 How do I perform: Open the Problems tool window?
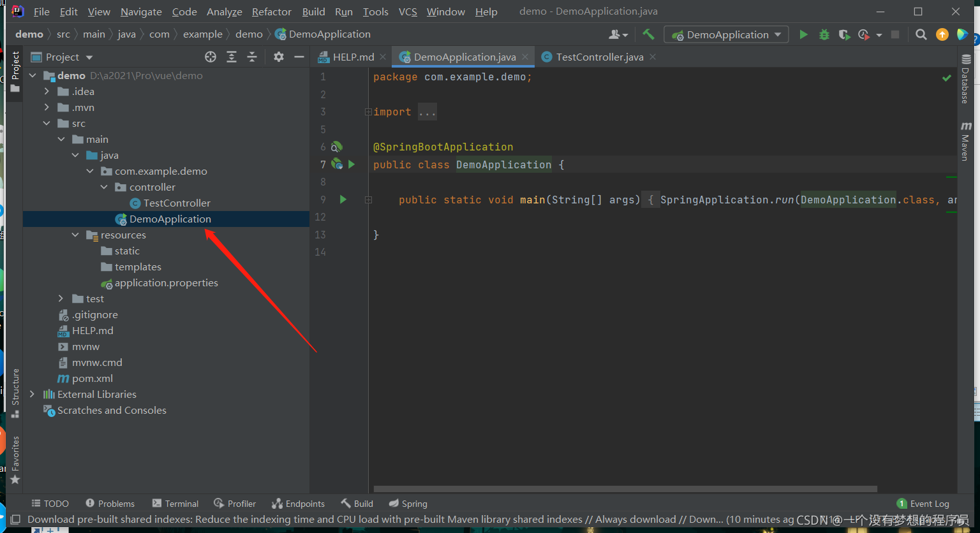click(110, 504)
